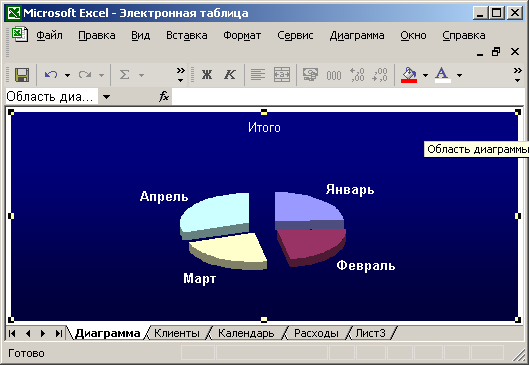529x365 pixels.
Task: Toggle italic К formatting
Action: pos(230,75)
